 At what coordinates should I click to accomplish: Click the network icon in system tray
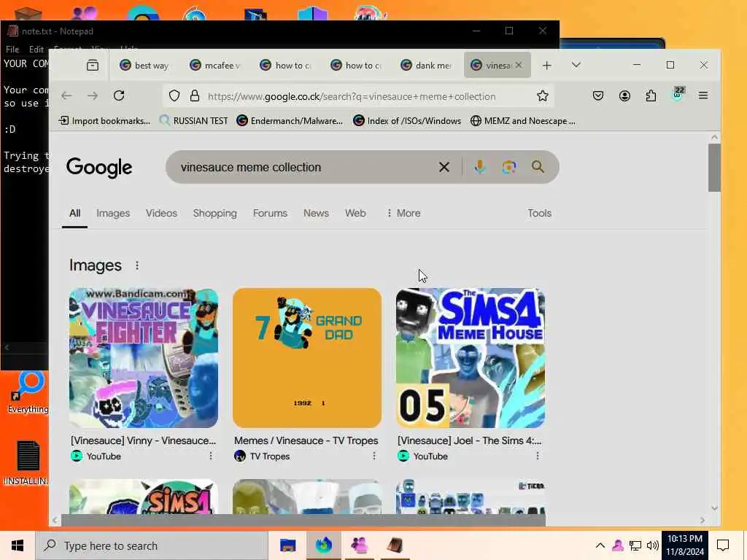click(635, 545)
